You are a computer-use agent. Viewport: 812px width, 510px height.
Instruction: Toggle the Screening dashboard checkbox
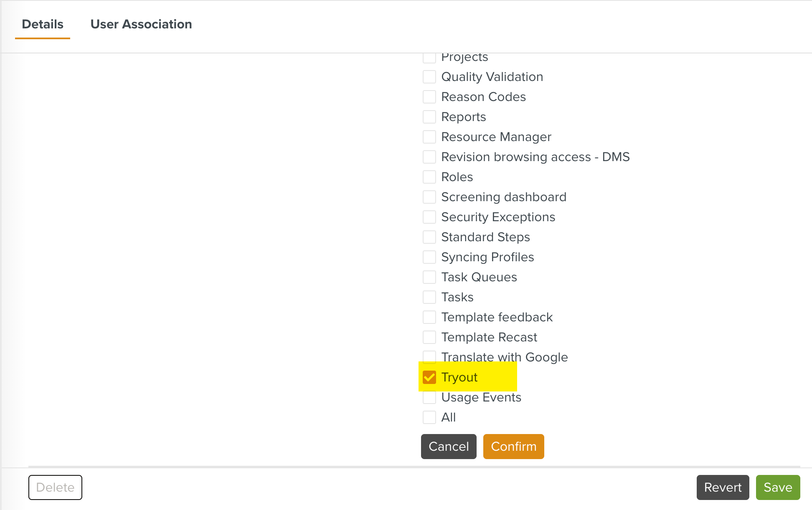(429, 197)
